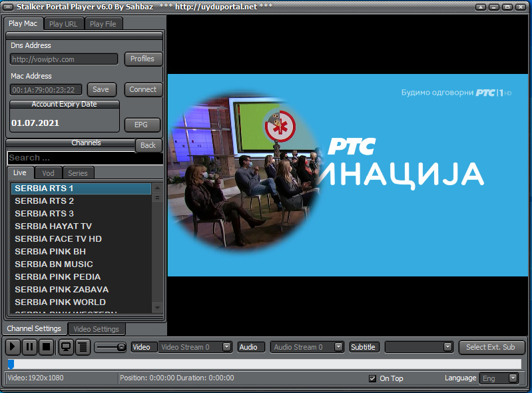Toggle the channel list panel icon
Viewport: 532px width, 393px height.
point(83,347)
